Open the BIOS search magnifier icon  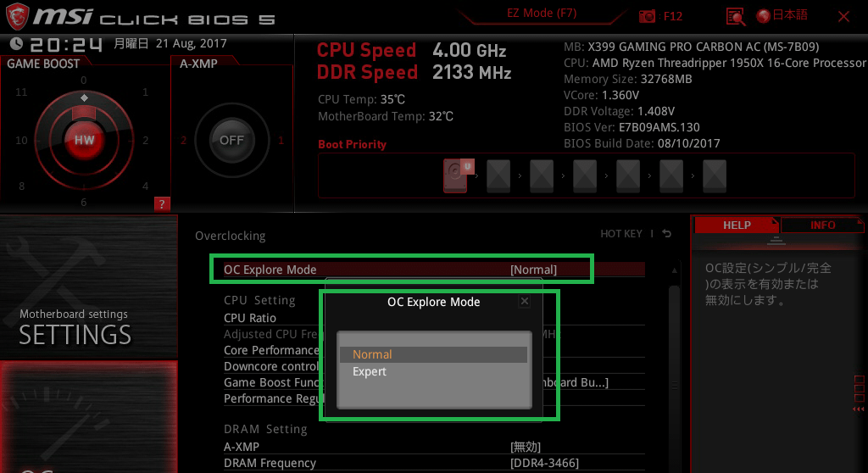pyautogui.click(x=735, y=17)
